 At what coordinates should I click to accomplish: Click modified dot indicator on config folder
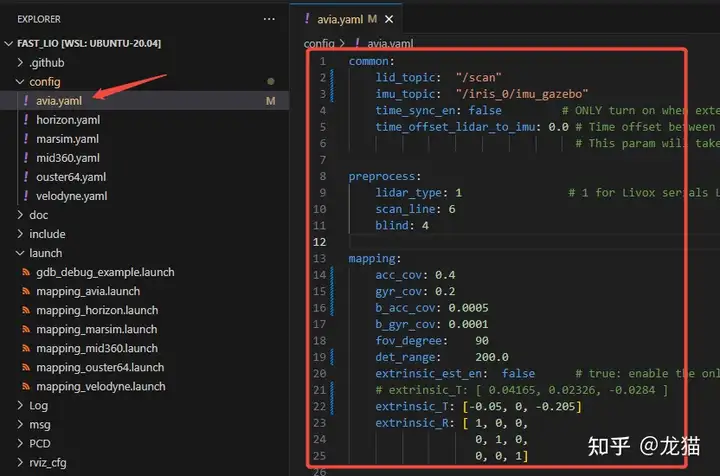pos(271,81)
